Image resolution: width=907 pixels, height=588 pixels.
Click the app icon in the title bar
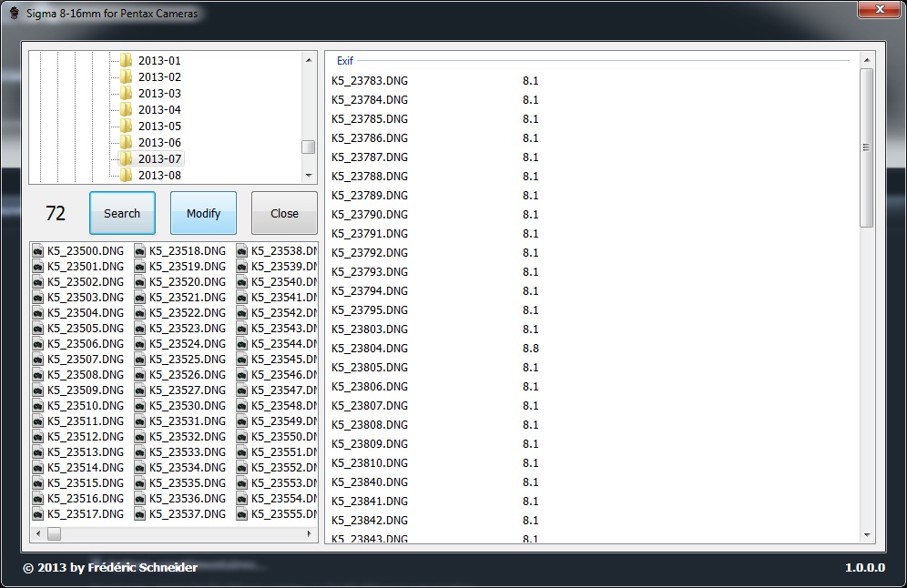[14, 13]
